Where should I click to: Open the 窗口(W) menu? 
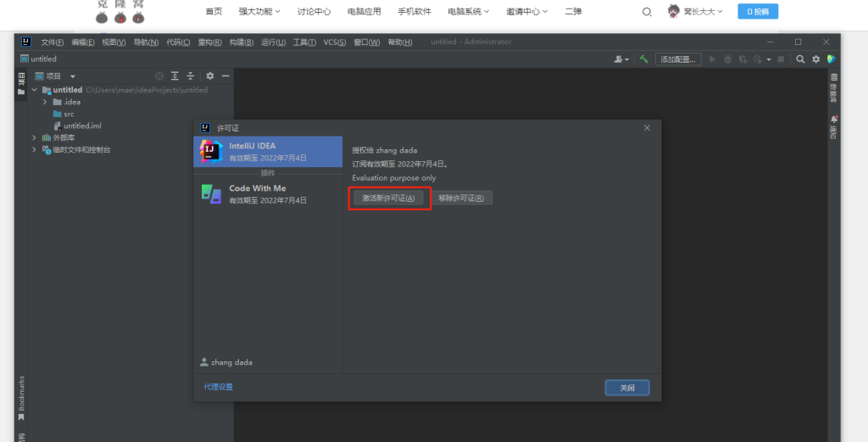coord(366,42)
